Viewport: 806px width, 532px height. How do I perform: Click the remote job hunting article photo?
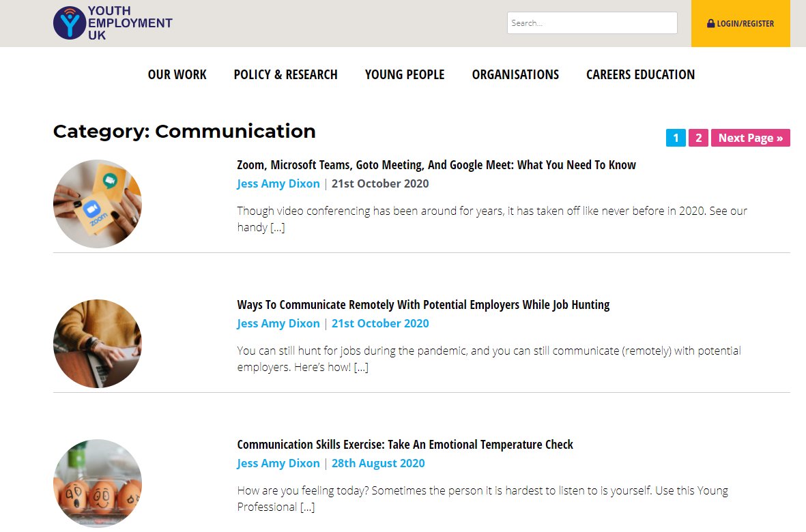97,343
